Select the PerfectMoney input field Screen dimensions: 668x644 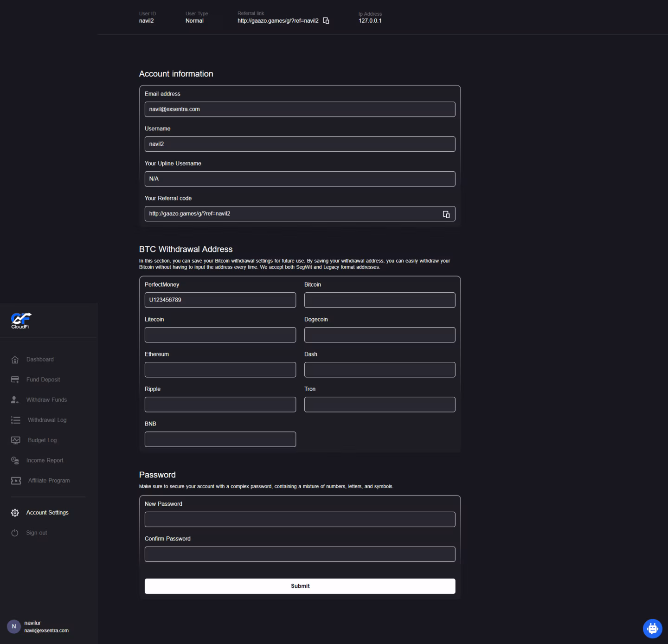pyautogui.click(x=220, y=300)
